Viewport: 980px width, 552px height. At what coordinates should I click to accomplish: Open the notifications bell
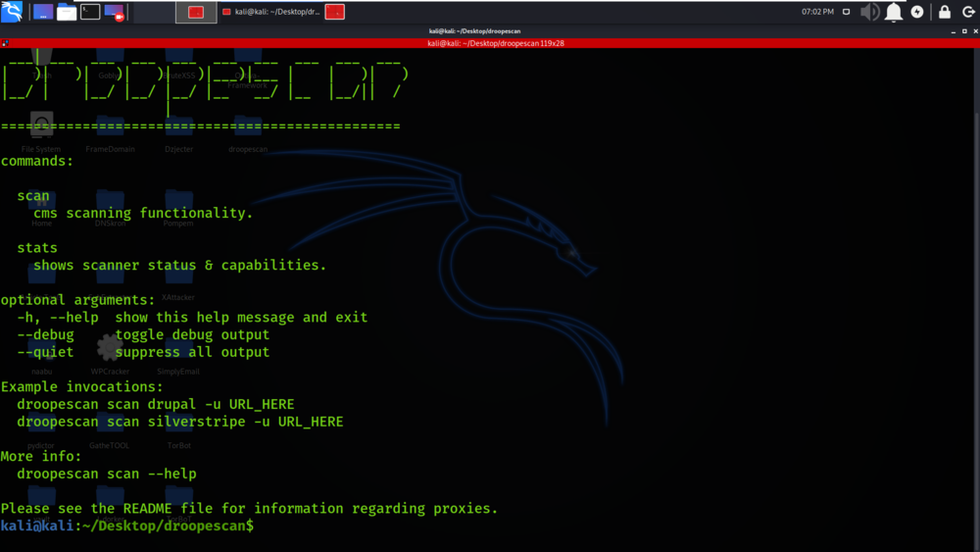tap(894, 12)
